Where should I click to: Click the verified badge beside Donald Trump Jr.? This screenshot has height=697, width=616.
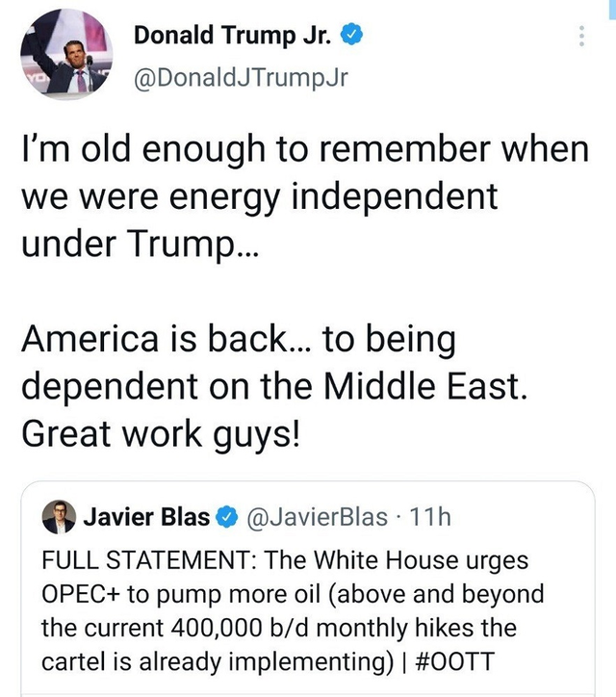click(354, 37)
